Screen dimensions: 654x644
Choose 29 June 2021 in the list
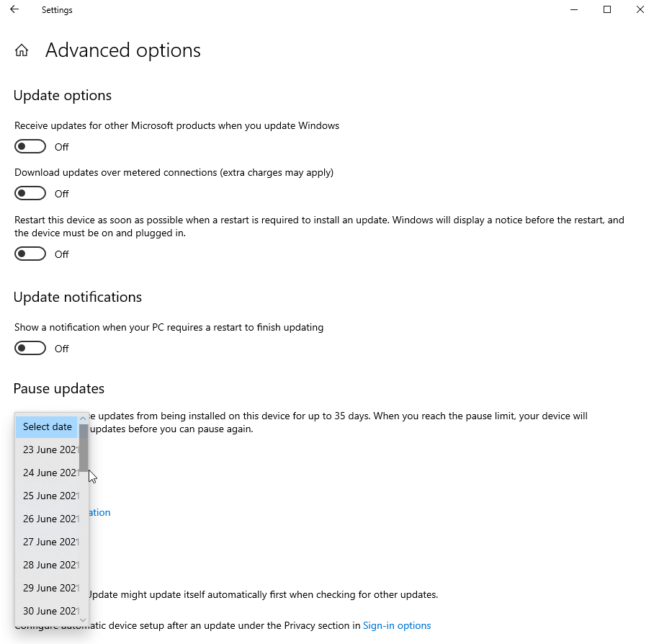(47, 588)
